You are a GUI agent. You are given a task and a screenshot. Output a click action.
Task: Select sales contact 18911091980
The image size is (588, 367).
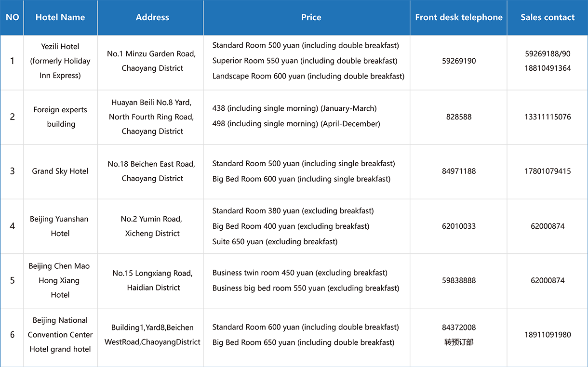548,335
